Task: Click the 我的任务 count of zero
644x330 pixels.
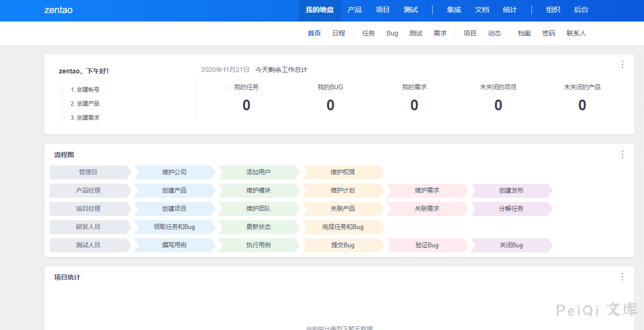Action: 246,105
